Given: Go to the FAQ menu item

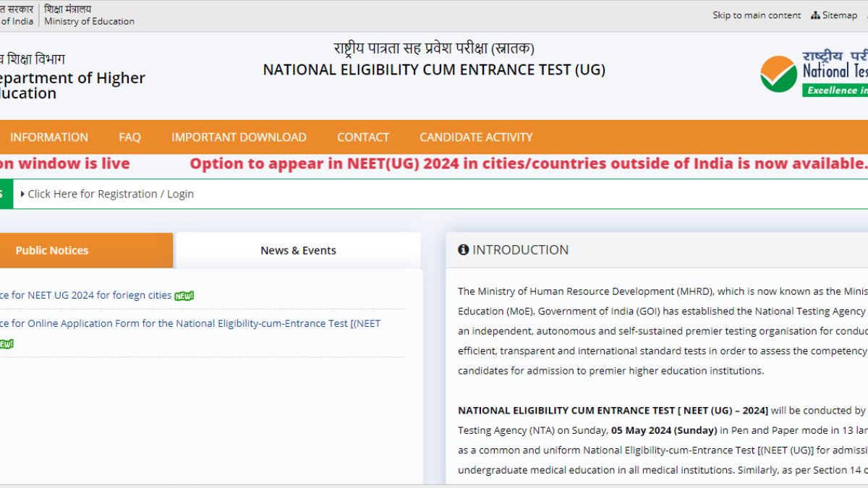Looking at the screenshot, I should [x=129, y=137].
